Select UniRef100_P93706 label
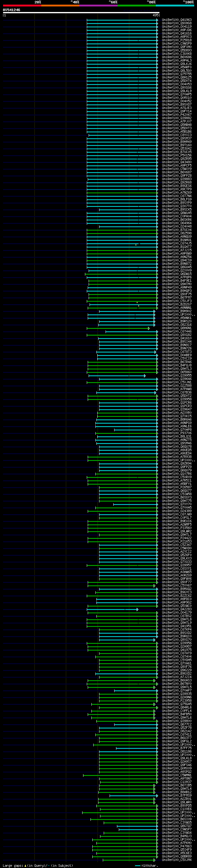 click(177, 433)
